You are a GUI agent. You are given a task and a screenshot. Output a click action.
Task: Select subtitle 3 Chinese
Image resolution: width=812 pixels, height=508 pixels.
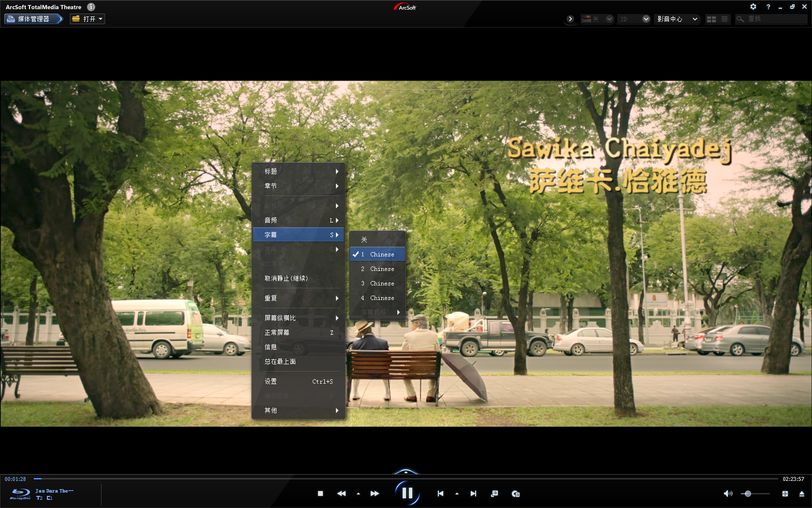point(377,283)
